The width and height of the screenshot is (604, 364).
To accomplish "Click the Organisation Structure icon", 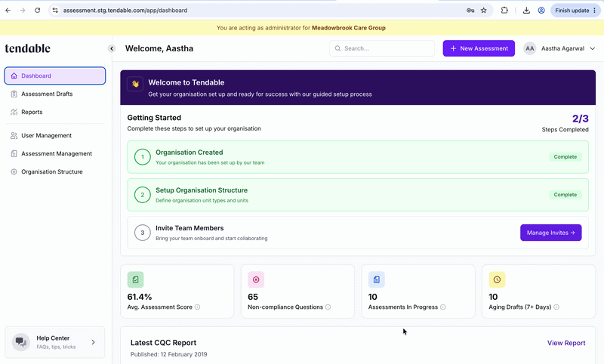I will 14,171.
